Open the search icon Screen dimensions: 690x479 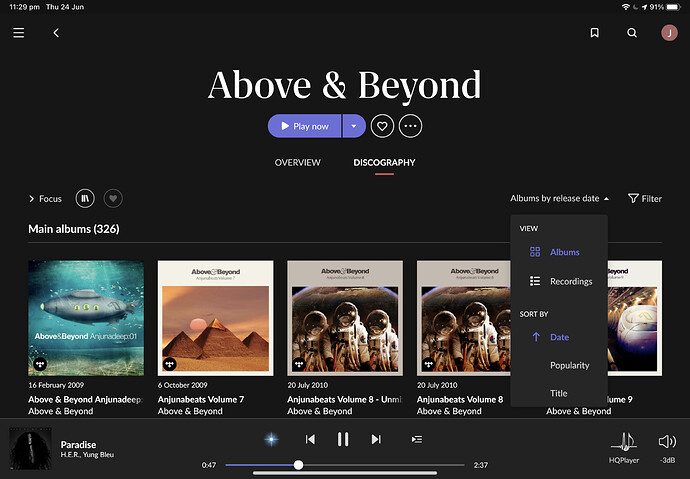point(632,33)
